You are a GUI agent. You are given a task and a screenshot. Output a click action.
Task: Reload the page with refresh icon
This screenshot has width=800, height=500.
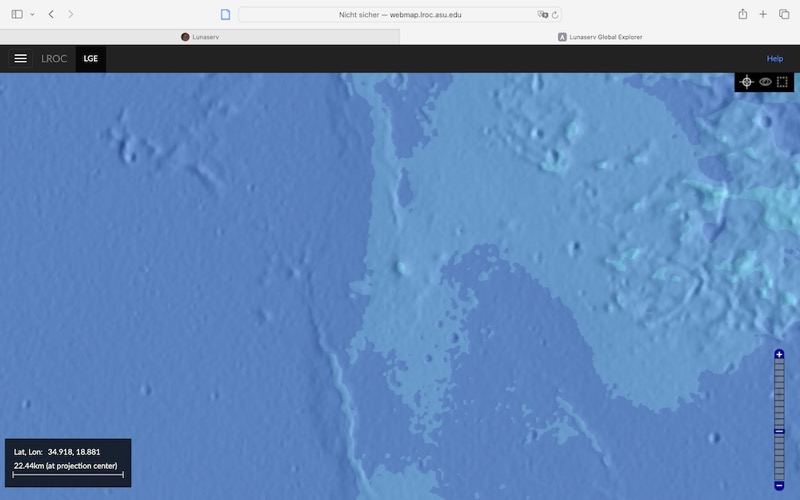click(x=555, y=14)
